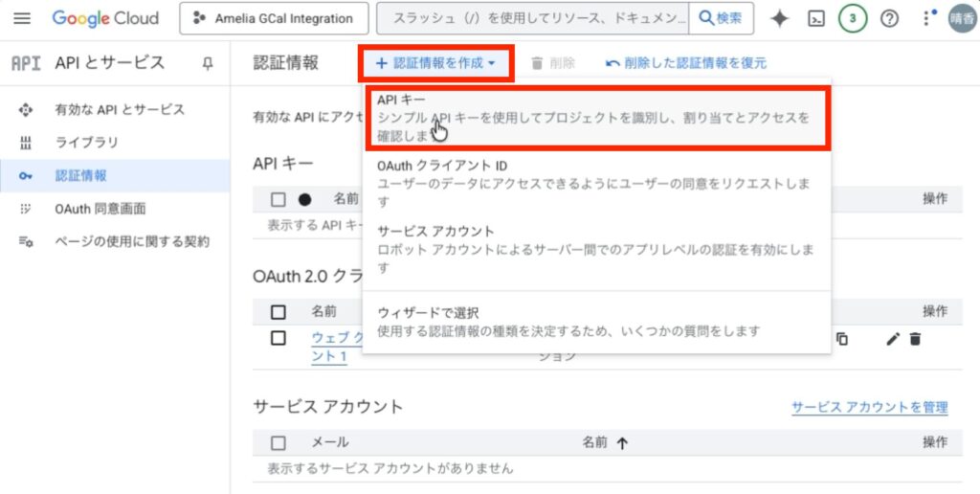The image size is (980, 494).
Task: Delete the OAuth client with trash icon
Action: 915,339
